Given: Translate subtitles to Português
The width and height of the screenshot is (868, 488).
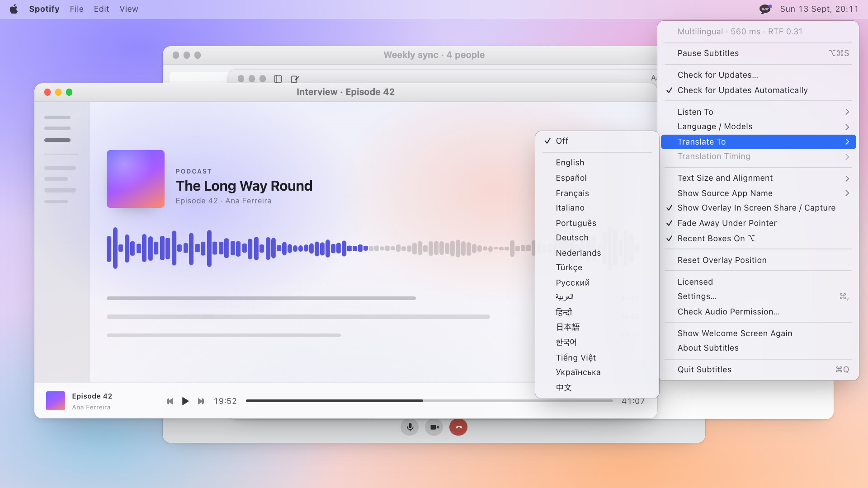Looking at the screenshot, I should tap(597, 223).
